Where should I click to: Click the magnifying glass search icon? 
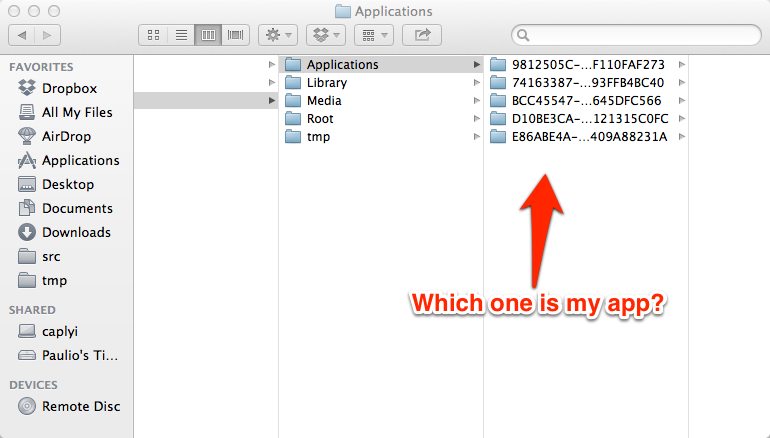(x=523, y=35)
